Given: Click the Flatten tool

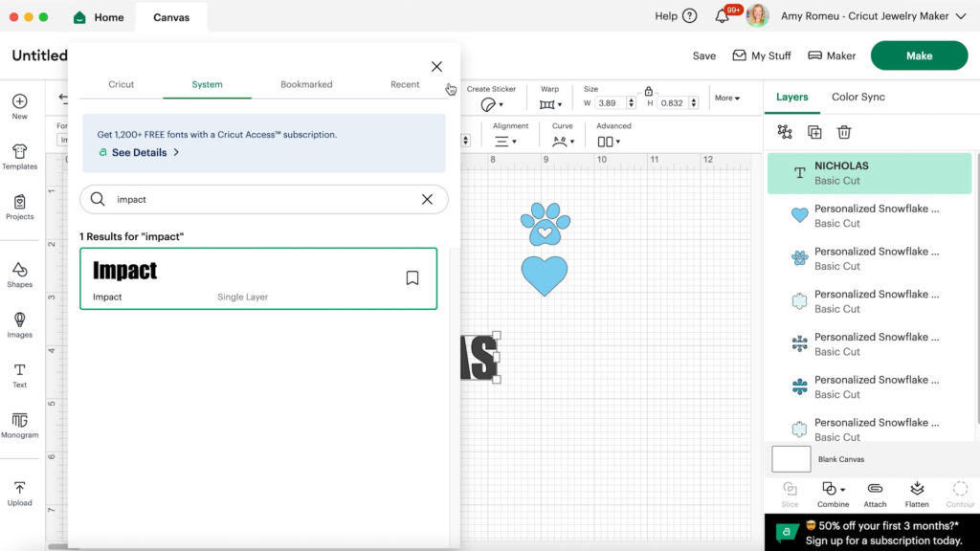Looking at the screenshot, I should click(917, 495).
